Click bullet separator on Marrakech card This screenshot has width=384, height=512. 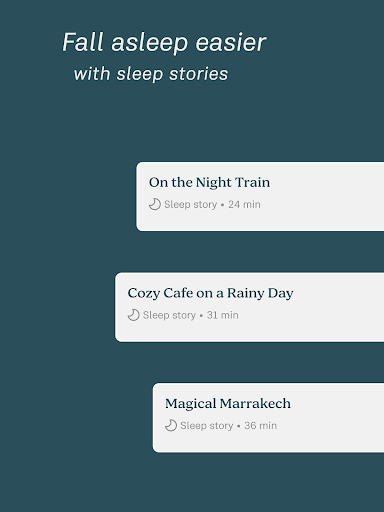pyautogui.click(x=238, y=426)
